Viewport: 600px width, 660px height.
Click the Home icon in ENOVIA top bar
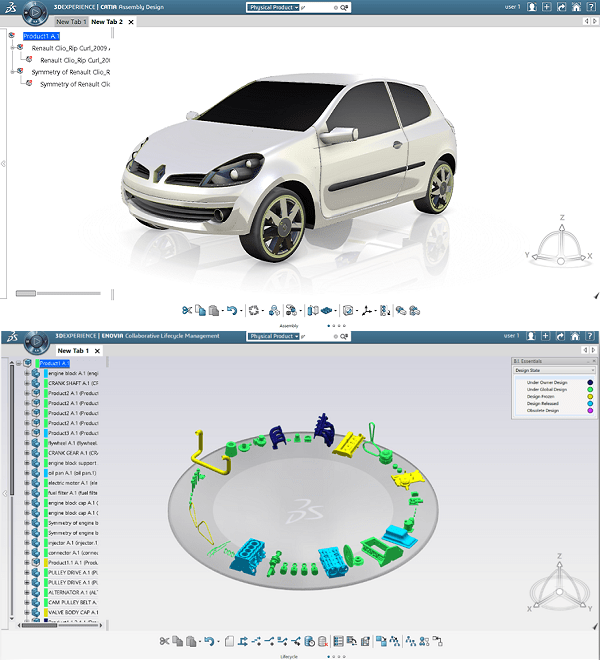click(x=575, y=336)
